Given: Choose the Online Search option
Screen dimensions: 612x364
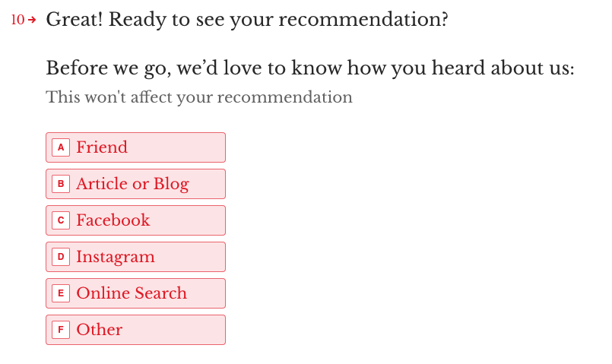Looking at the screenshot, I should [135, 293].
